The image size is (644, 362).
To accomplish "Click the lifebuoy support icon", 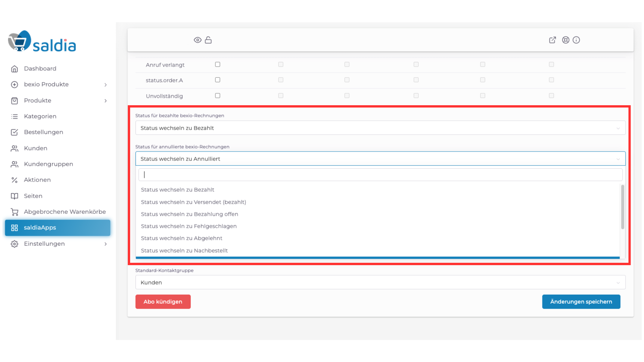I will point(566,40).
